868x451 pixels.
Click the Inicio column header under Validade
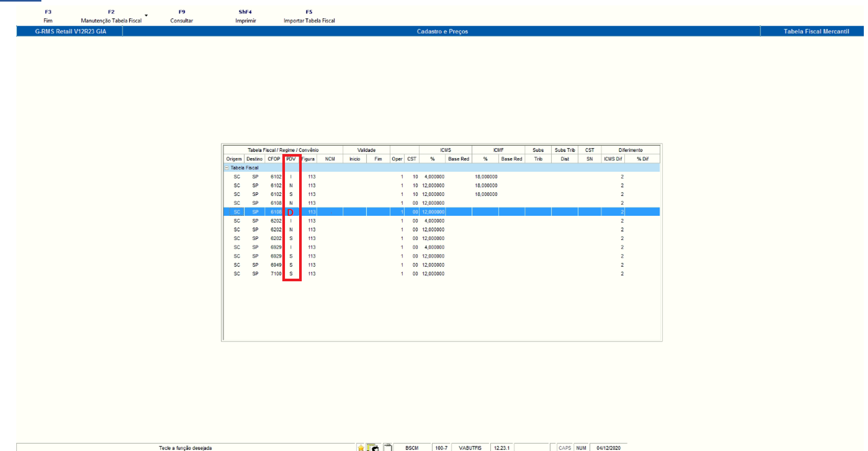point(355,159)
